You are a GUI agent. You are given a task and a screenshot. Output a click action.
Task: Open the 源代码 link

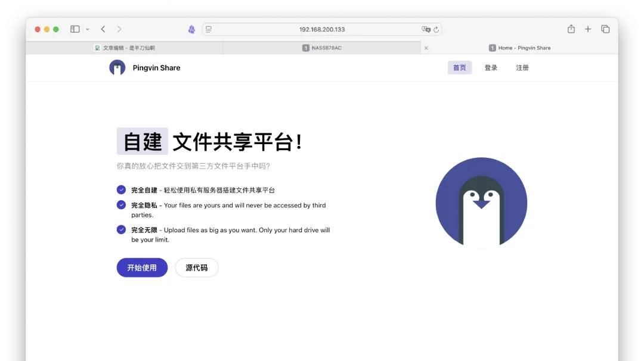point(197,267)
